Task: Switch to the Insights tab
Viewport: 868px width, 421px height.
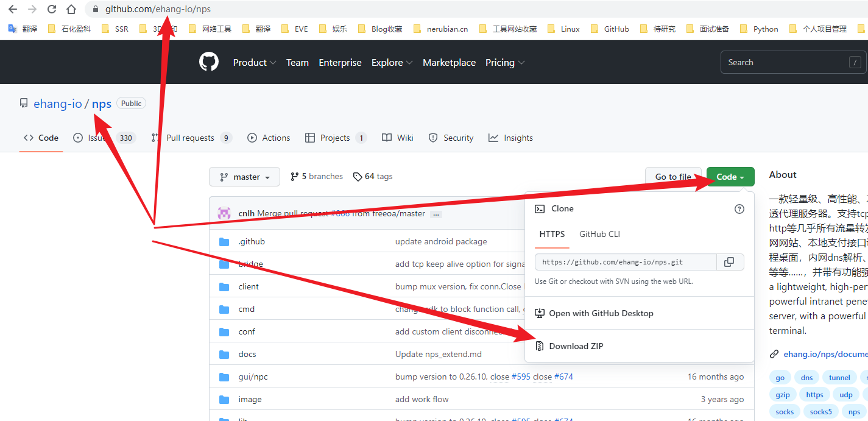Action: click(510, 138)
